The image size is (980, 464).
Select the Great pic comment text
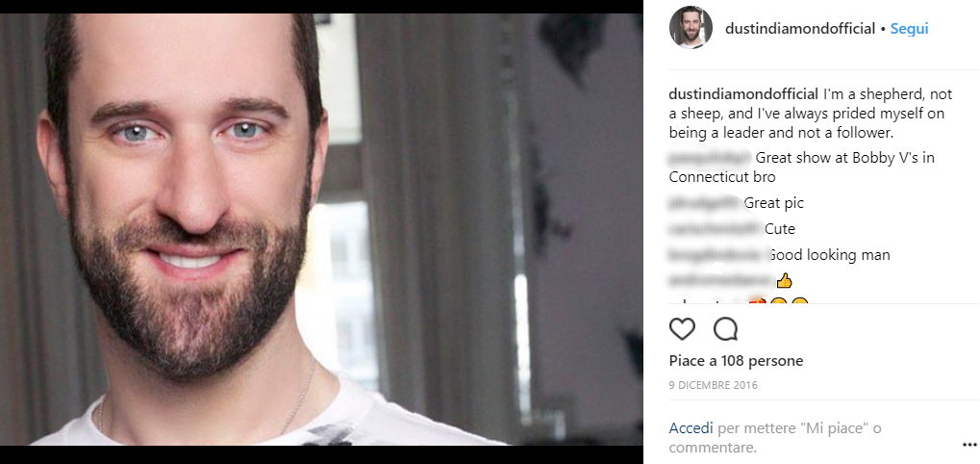point(774,203)
